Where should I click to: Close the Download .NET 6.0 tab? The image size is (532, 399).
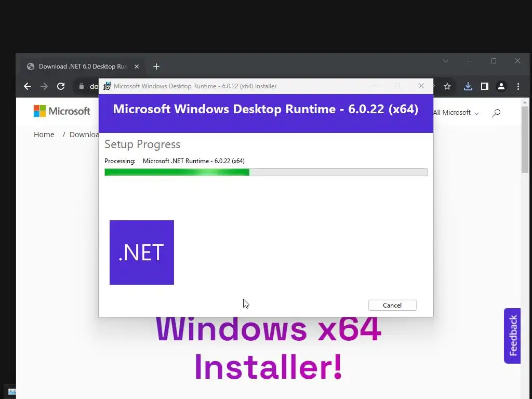pos(137,66)
